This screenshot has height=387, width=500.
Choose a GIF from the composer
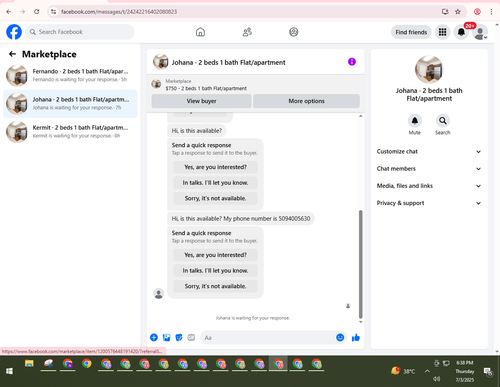(191, 337)
